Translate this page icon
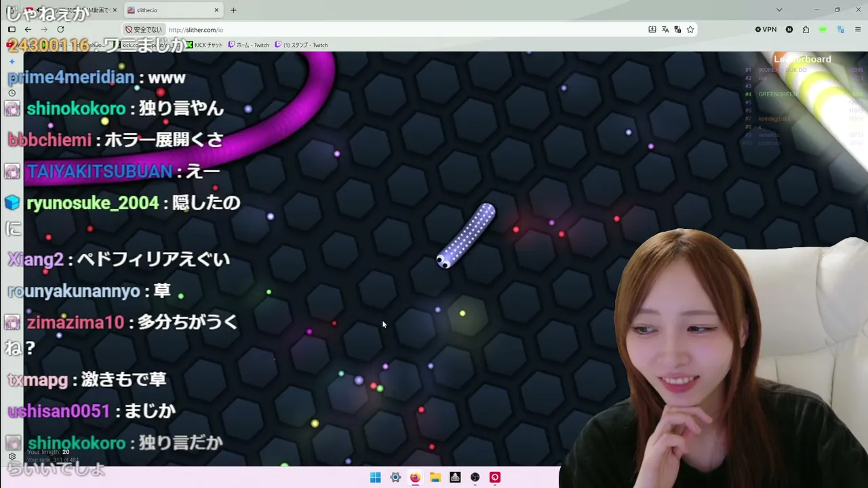This screenshot has width=868, height=488. [665, 29]
